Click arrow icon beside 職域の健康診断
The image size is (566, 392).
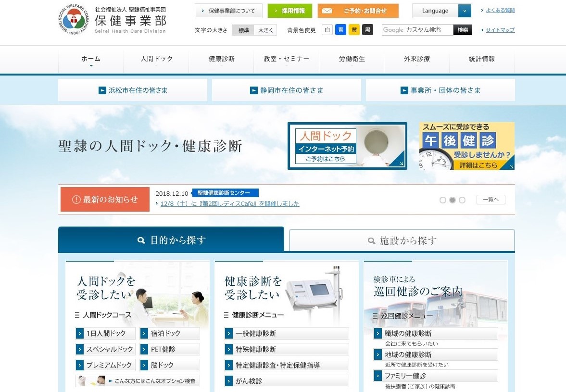pos(377,333)
